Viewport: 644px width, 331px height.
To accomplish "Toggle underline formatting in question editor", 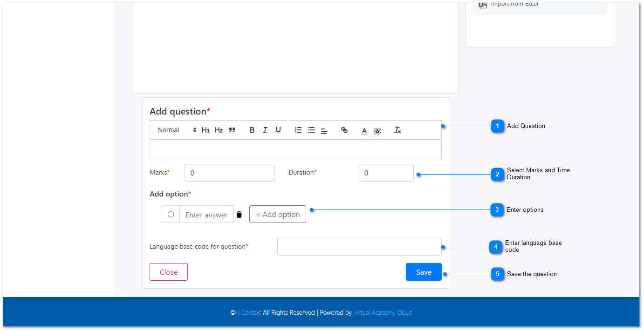I will [278, 130].
